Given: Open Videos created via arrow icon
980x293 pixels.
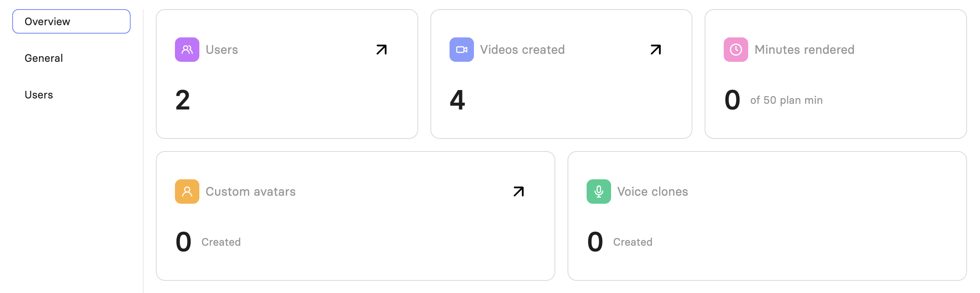Looking at the screenshot, I should pyautogui.click(x=656, y=50).
